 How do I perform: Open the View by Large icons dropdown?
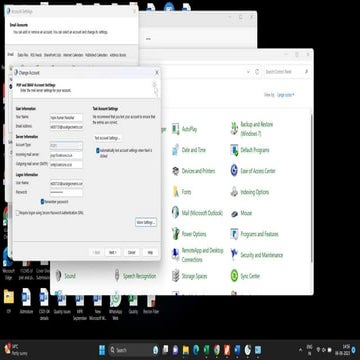click(x=286, y=95)
